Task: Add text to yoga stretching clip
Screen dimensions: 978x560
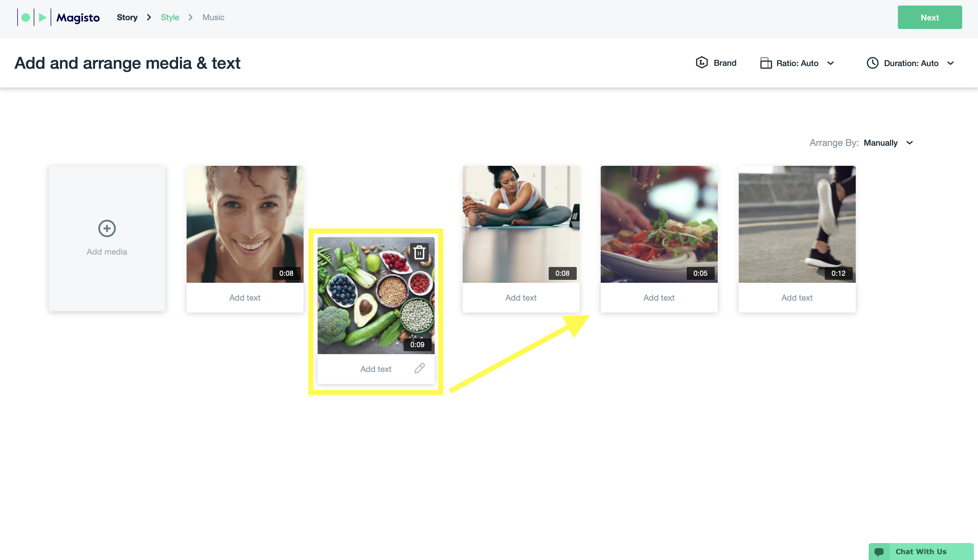Action: 521,298
